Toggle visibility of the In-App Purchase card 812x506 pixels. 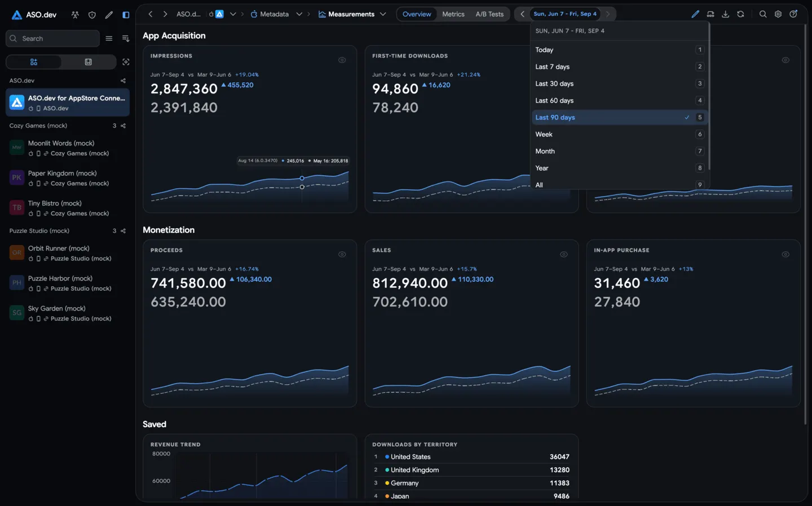tap(785, 255)
